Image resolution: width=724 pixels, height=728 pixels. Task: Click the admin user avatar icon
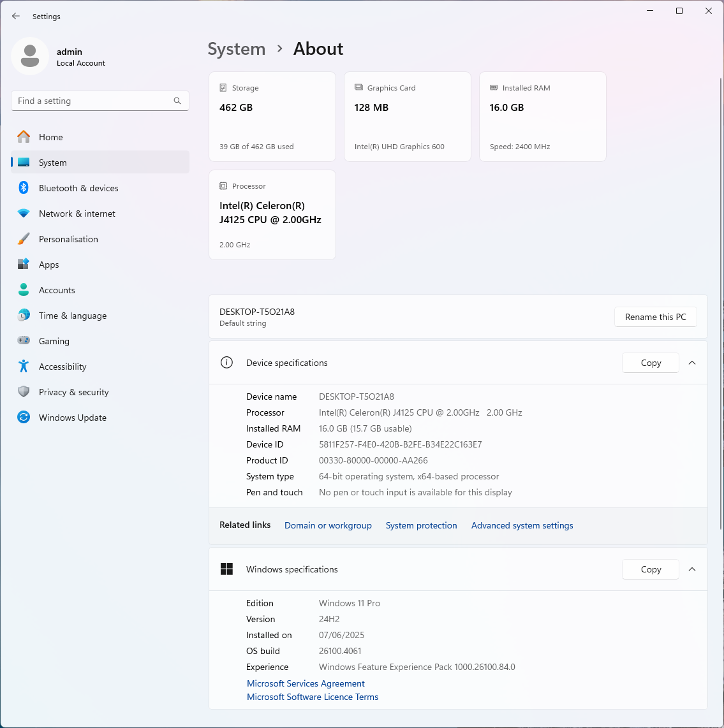[30, 56]
